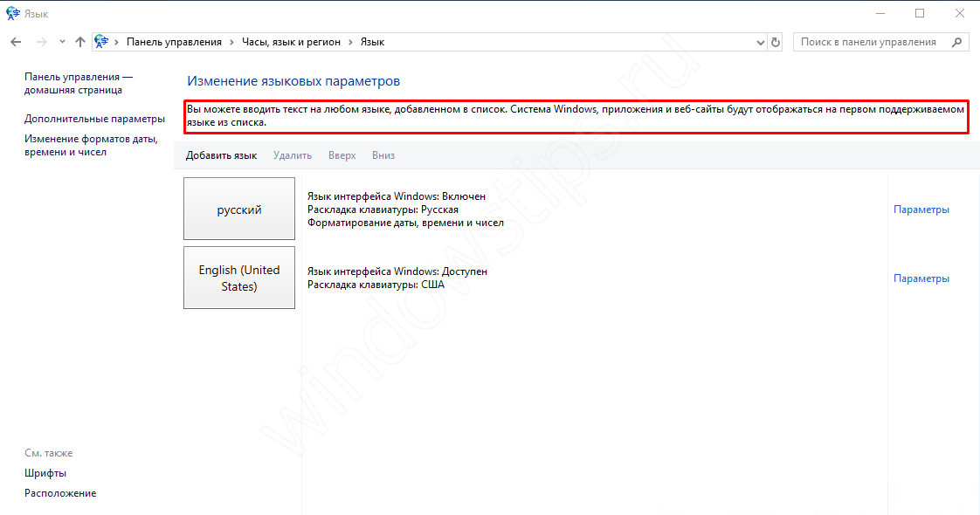Click the Язык window title icon
This screenshot has width=980, height=515.
click(x=11, y=13)
